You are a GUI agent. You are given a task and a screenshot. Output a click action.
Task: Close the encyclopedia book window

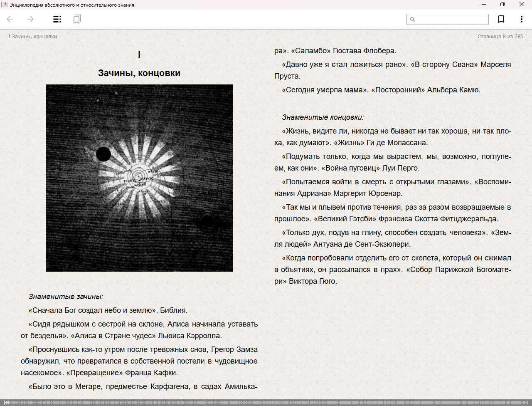[x=522, y=5]
